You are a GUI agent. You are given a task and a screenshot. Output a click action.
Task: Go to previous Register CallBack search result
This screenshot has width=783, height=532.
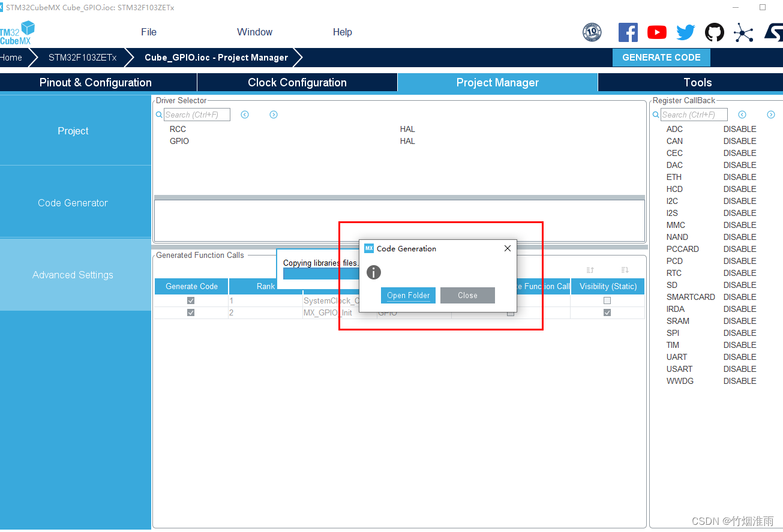pos(742,115)
